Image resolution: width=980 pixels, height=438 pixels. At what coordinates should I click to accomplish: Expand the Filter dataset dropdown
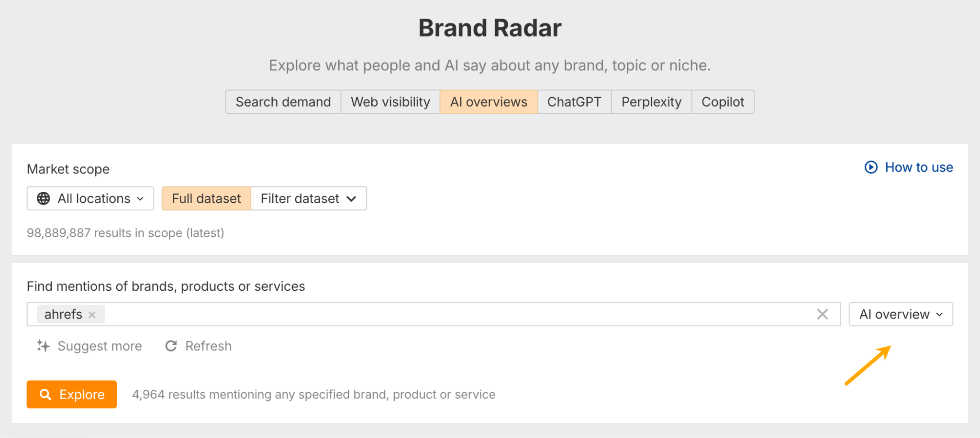pyautogui.click(x=308, y=198)
